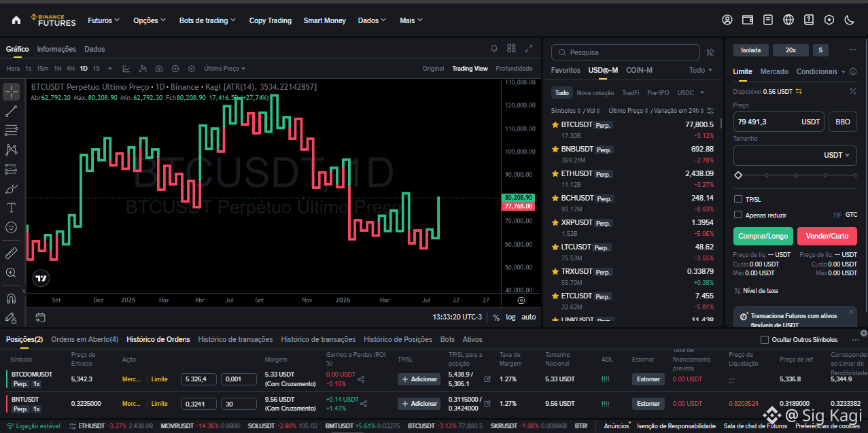This screenshot has height=433, width=868.
Task: Switch to the COIN-M tab
Action: 639,70
